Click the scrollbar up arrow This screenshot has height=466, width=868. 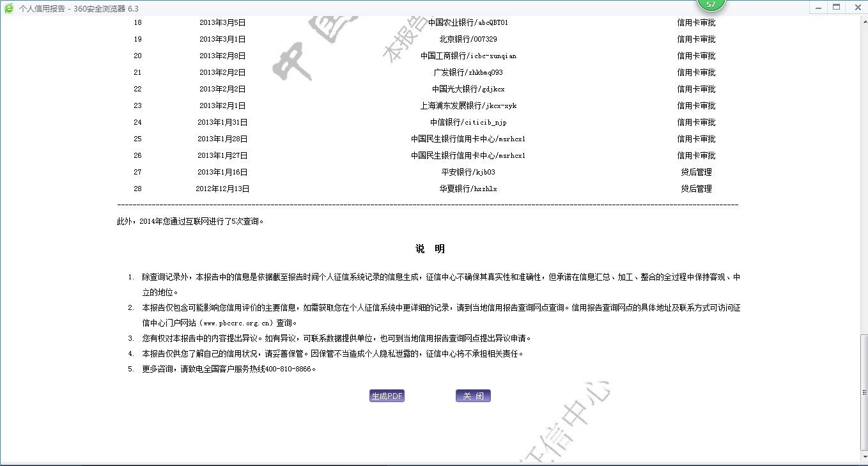coord(863,21)
